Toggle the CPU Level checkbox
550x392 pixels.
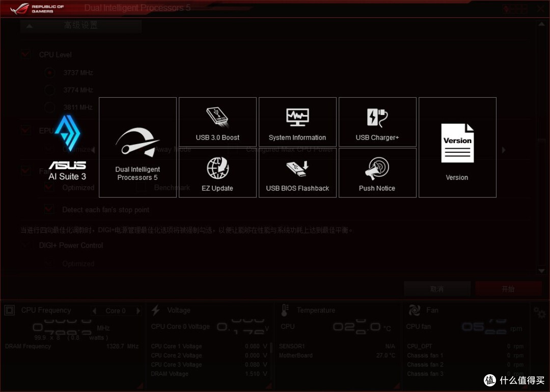click(x=25, y=54)
